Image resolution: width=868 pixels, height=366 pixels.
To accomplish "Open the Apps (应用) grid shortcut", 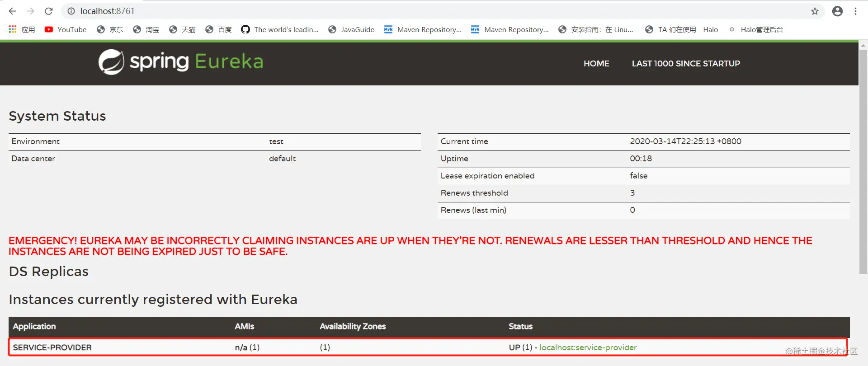I will tap(22, 29).
